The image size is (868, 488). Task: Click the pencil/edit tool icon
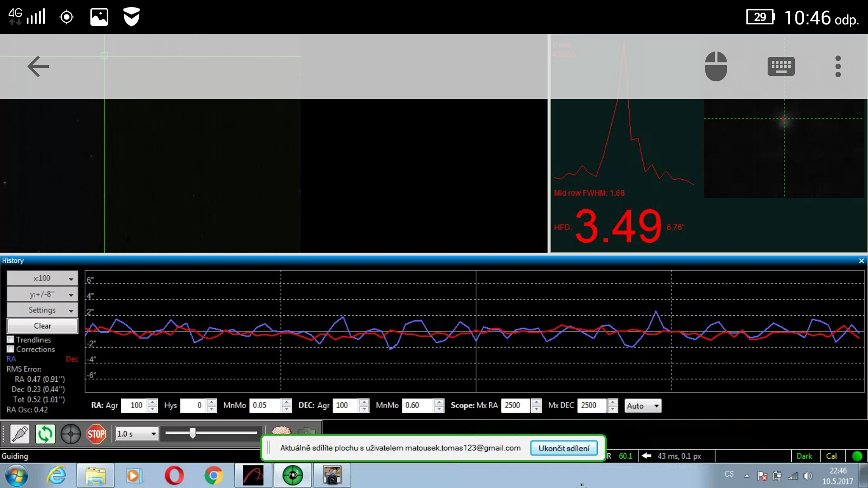click(x=19, y=433)
